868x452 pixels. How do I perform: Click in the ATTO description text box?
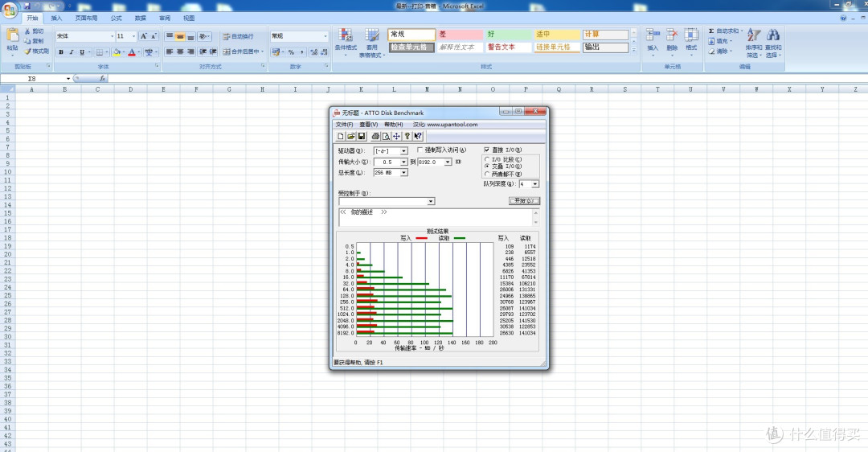click(436, 217)
